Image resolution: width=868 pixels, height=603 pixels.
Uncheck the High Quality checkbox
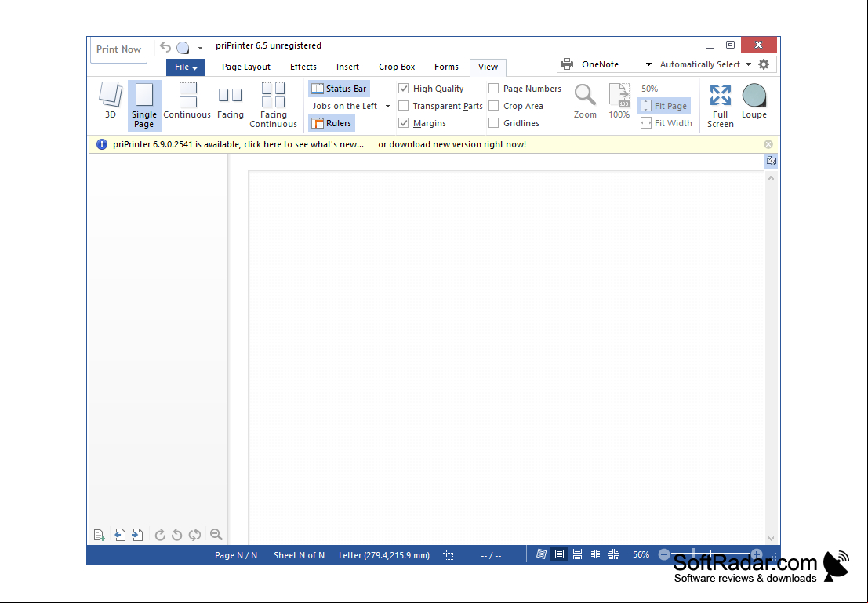click(404, 89)
